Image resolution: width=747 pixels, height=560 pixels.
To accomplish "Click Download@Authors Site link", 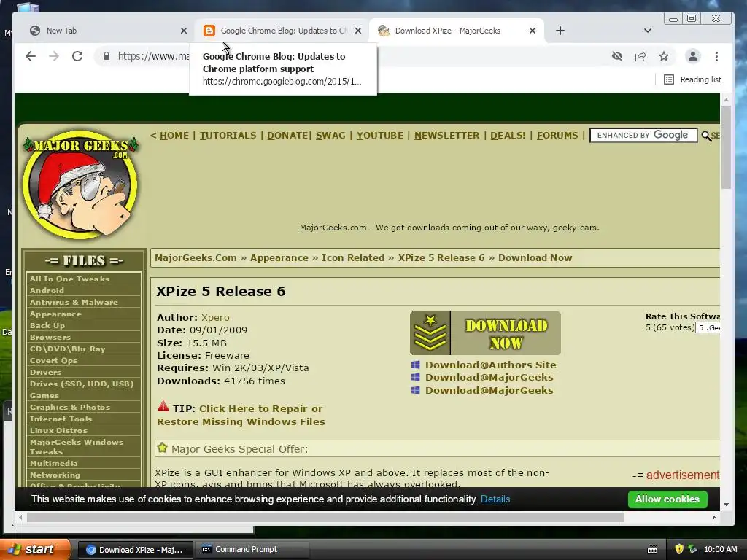I will pyautogui.click(x=491, y=365).
